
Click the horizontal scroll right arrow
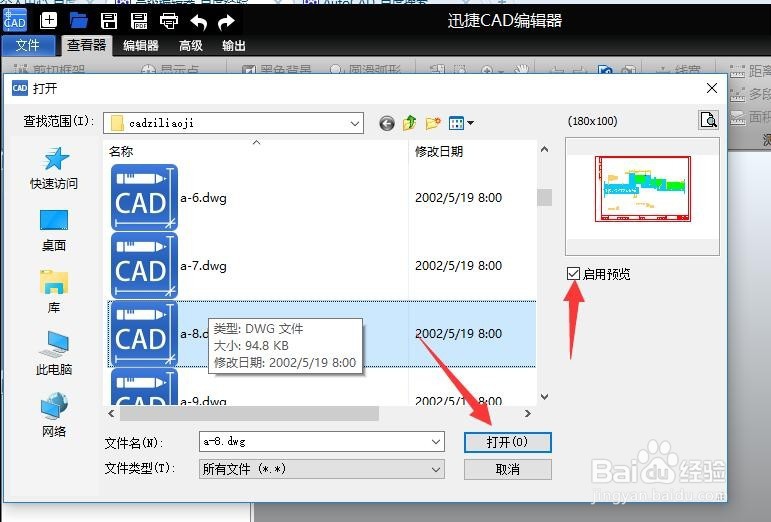(x=528, y=414)
